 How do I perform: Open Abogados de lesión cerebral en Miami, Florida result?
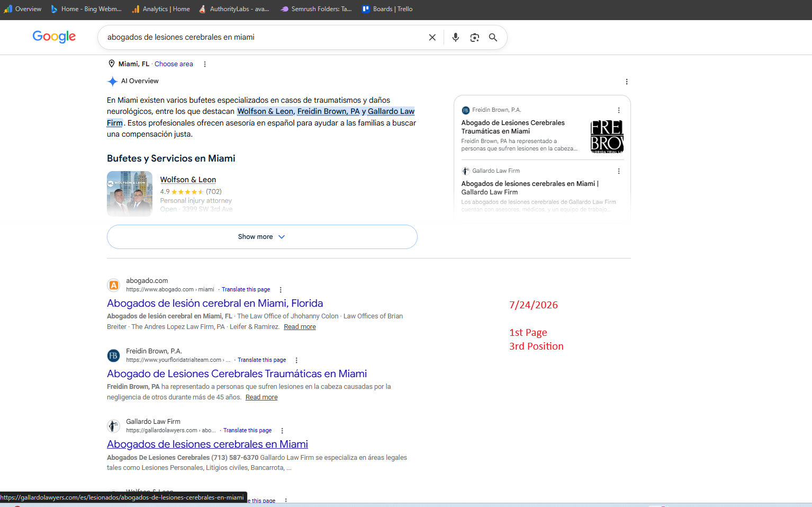(215, 303)
